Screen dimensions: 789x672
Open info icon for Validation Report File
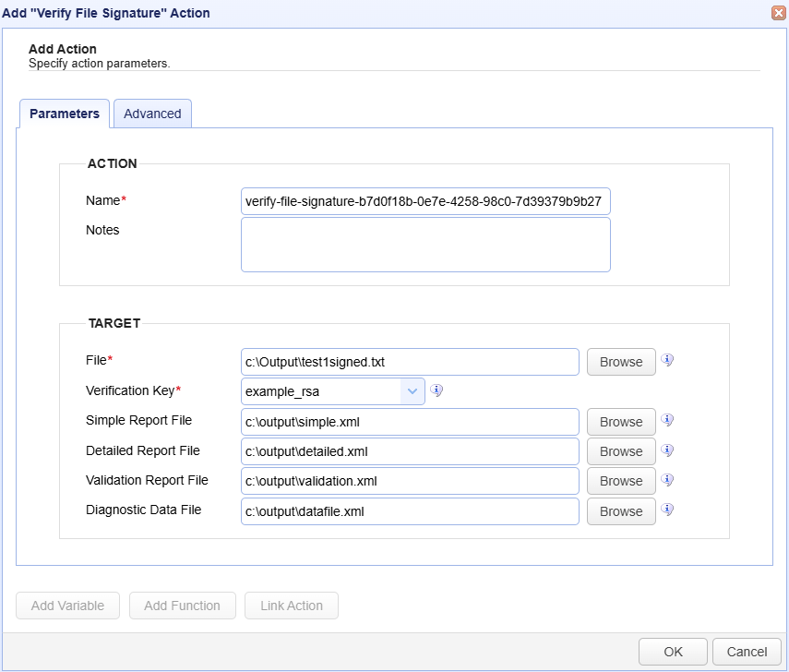click(x=667, y=480)
